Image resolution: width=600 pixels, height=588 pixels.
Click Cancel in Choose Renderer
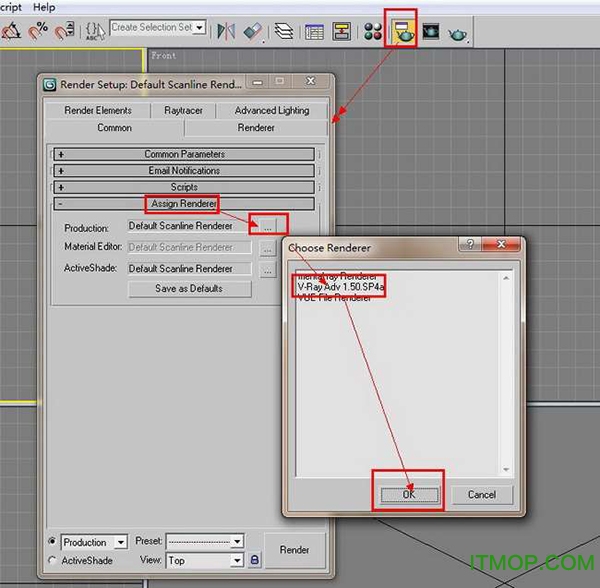[482, 495]
